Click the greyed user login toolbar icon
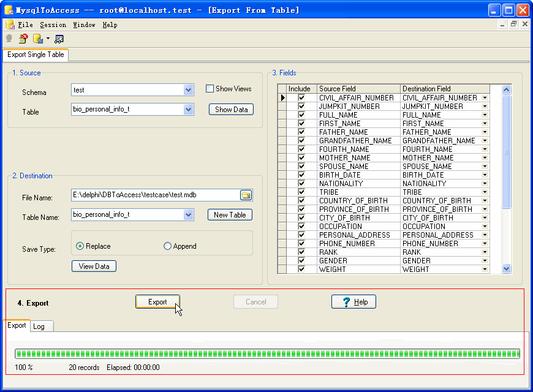This screenshot has height=392, width=533. point(9,39)
